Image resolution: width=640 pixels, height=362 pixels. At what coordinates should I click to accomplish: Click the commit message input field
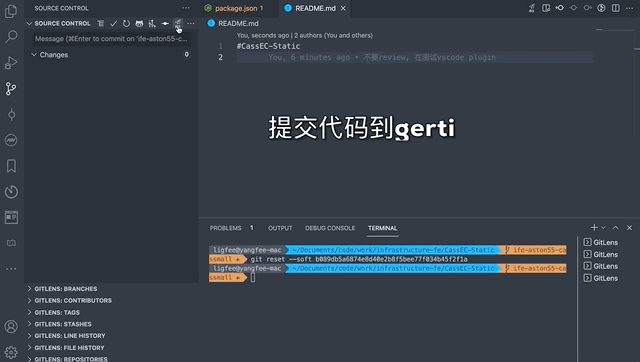(x=111, y=39)
